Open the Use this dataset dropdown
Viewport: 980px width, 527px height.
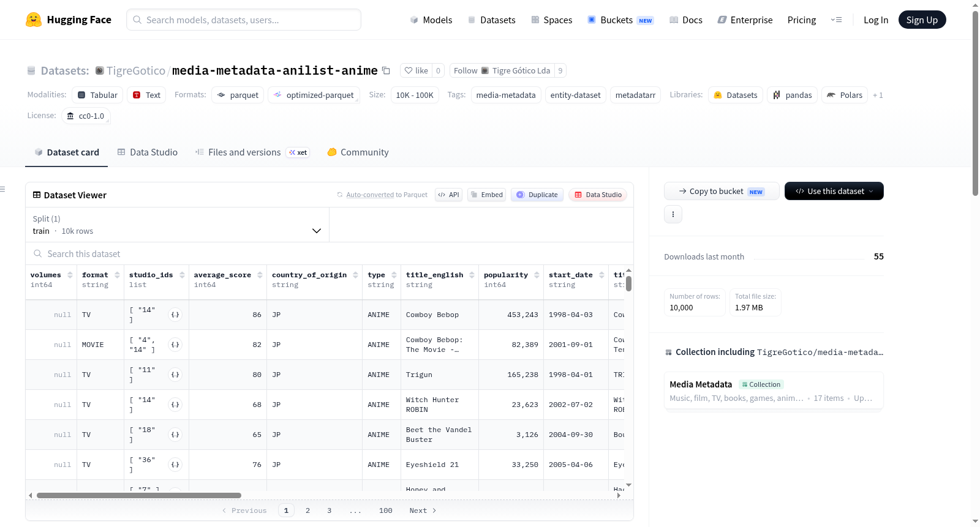834,191
